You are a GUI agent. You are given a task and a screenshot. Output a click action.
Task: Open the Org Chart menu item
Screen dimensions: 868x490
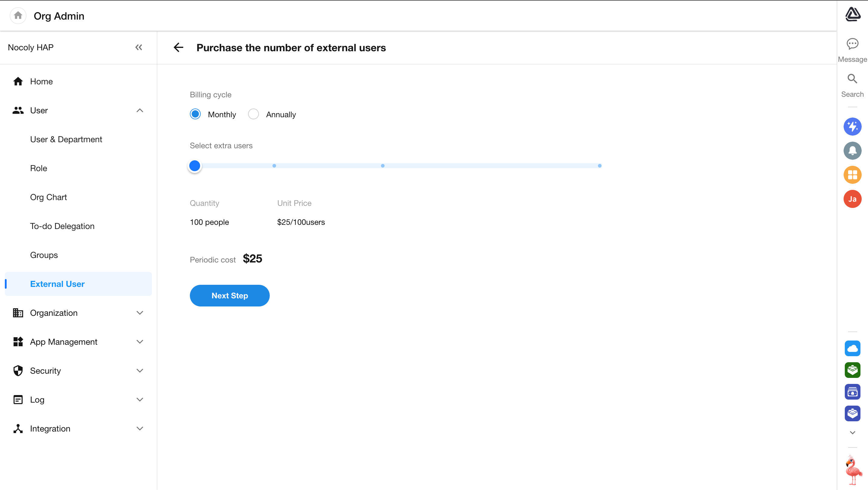coord(49,197)
